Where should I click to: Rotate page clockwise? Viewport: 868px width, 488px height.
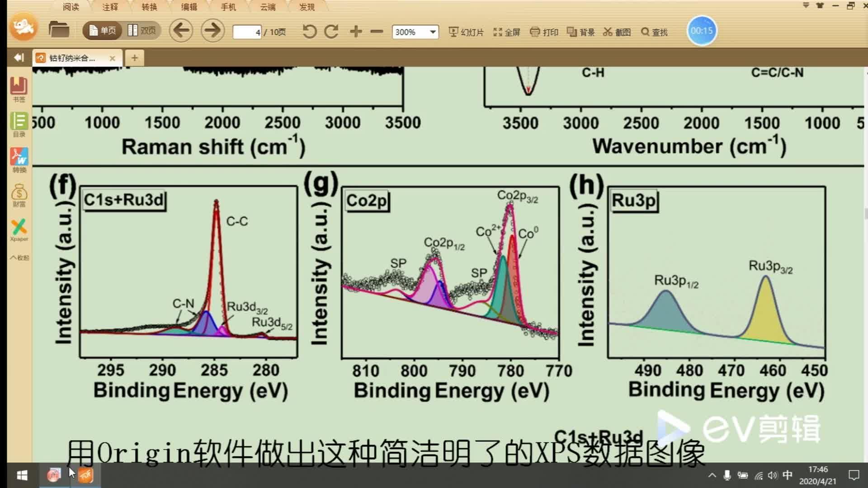coord(331,32)
